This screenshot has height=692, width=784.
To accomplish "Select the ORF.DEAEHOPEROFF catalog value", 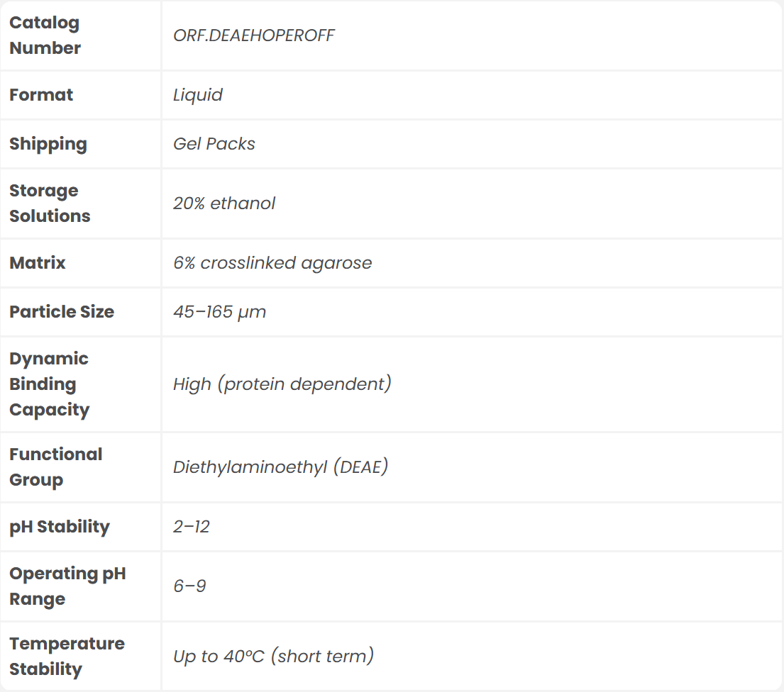I will coord(253,35).
